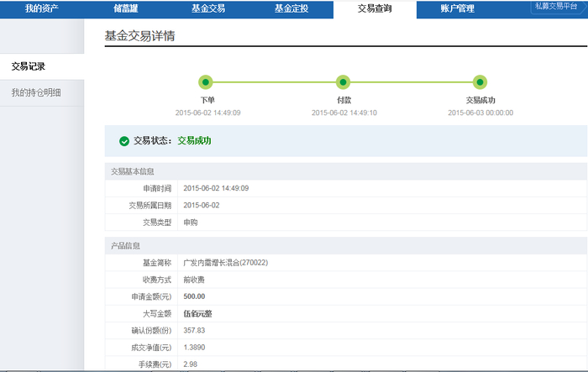
Task: Click the green 交易成功 status text
Action: [x=194, y=141]
